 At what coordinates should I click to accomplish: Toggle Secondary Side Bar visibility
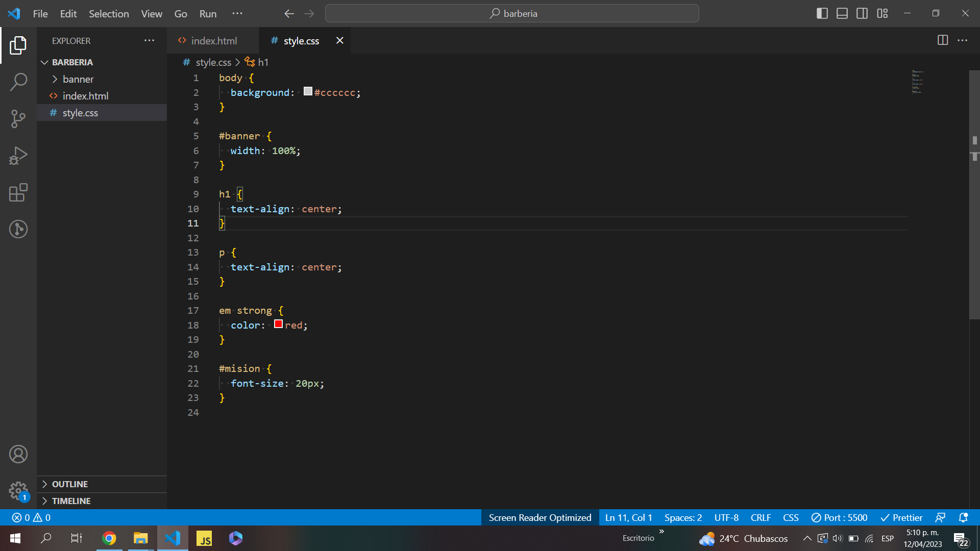(862, 13)
